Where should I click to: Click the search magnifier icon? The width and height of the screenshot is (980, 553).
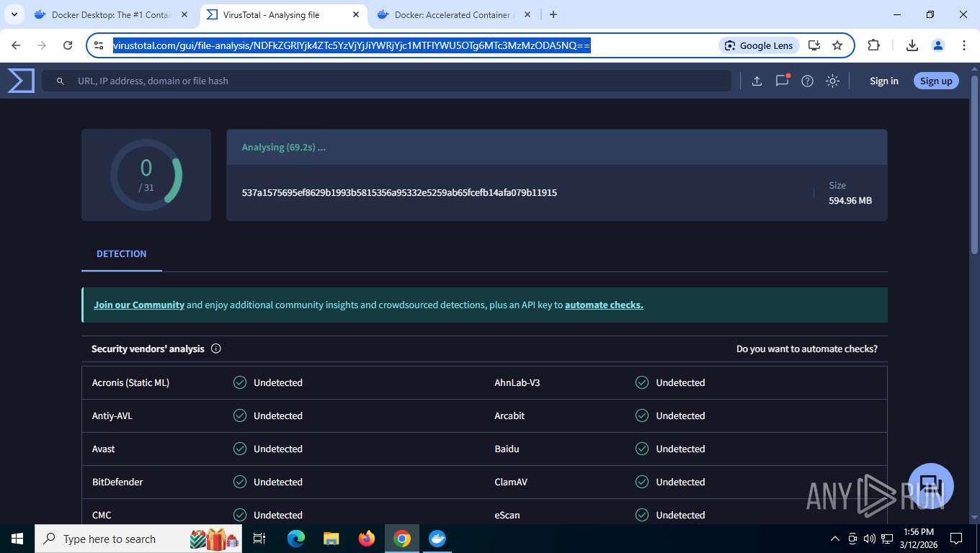tap(61, 81)
